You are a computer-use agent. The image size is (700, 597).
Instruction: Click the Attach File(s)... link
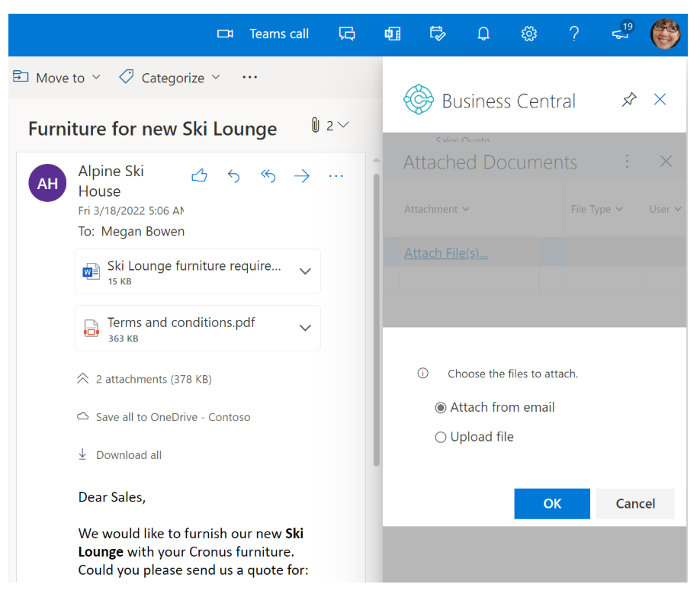[446, 253]
